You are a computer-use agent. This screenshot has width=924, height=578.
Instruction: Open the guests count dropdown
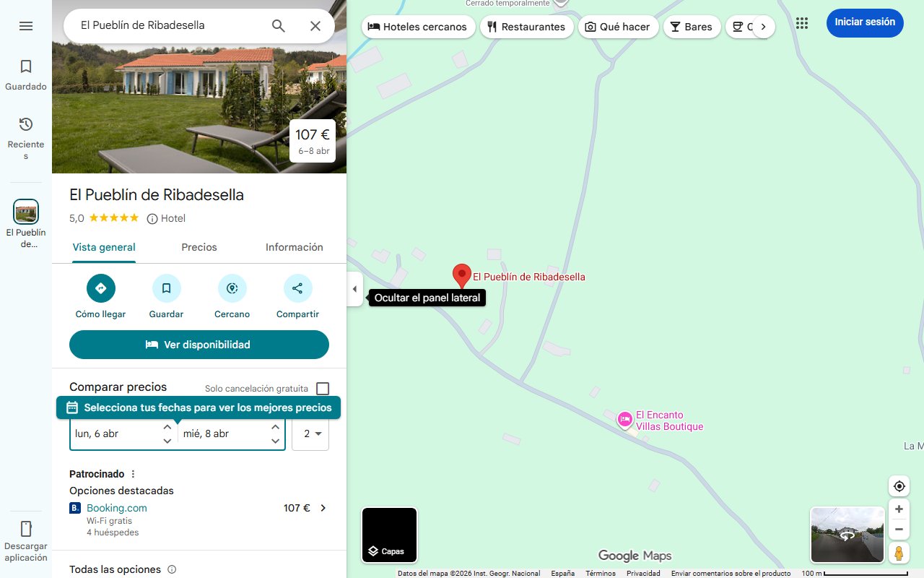click(x=310, y=433)
